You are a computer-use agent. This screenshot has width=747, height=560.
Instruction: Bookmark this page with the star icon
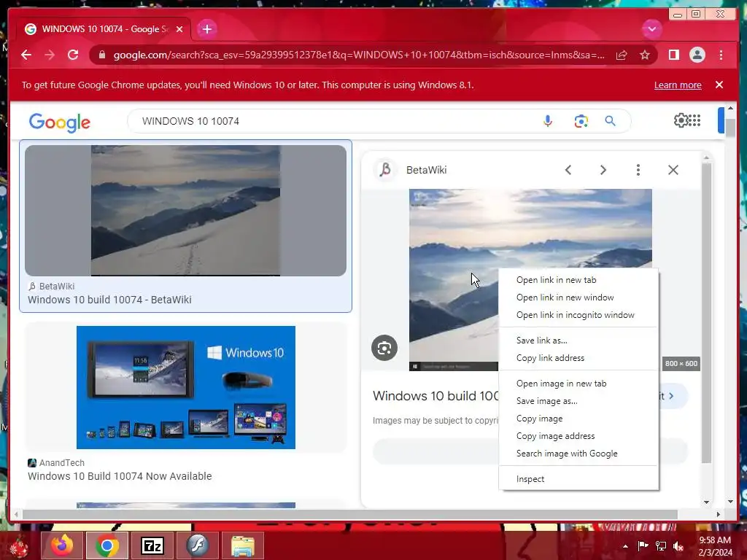tap(645, 55)
